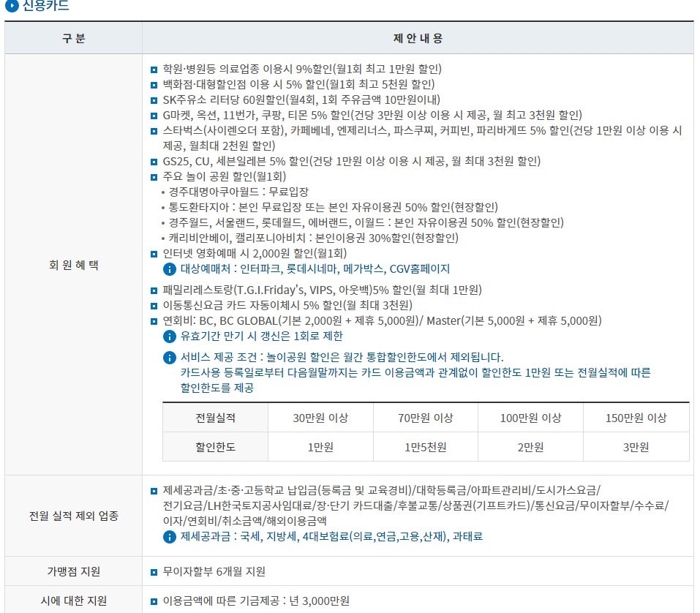Click the 연회비: BC, BC GLOBAL text
This screenshot has height=613, width=700.
[382, 320]
